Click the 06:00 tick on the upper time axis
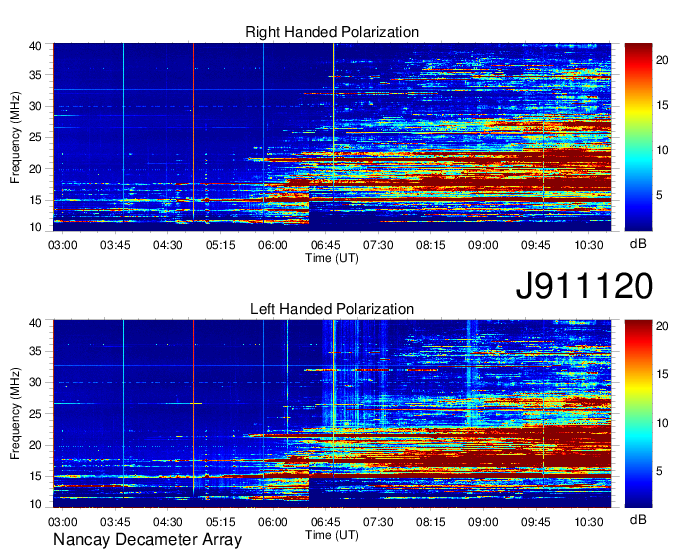Image resolution: width=680 pixels, height=552 pixels. click(273, 245)
